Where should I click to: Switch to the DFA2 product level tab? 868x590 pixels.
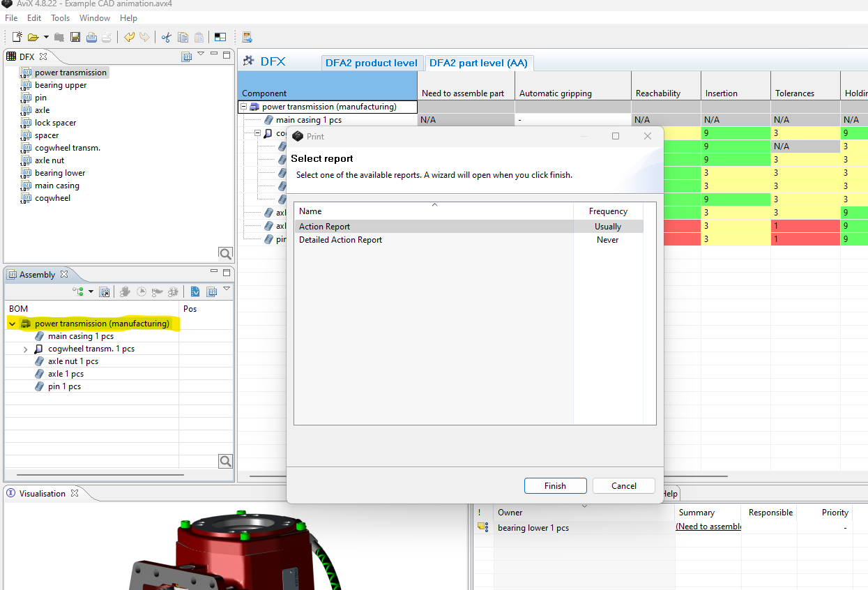click(371, 63)
